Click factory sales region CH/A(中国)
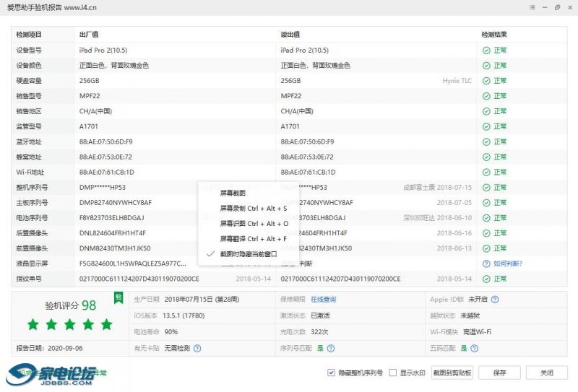 tap(95, 111)
